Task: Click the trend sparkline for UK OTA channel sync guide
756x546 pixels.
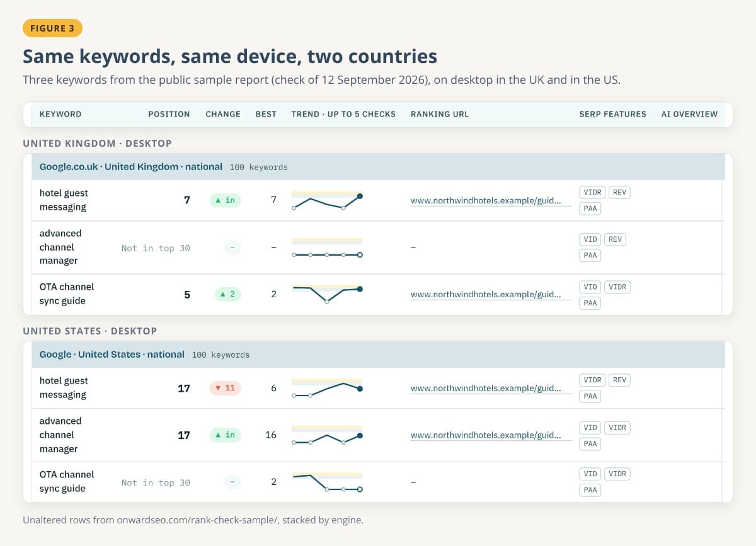Action: [327, 294]
